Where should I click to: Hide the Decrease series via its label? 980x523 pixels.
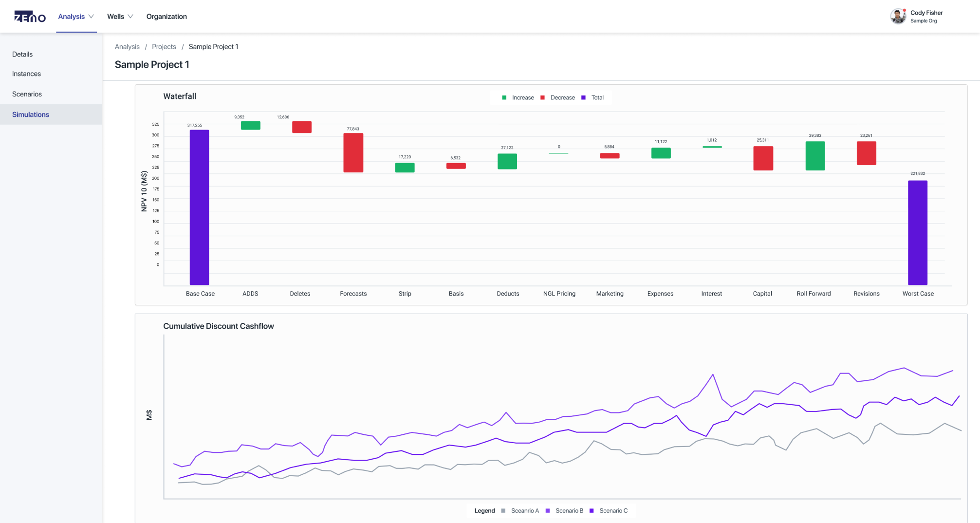[562, 98]
